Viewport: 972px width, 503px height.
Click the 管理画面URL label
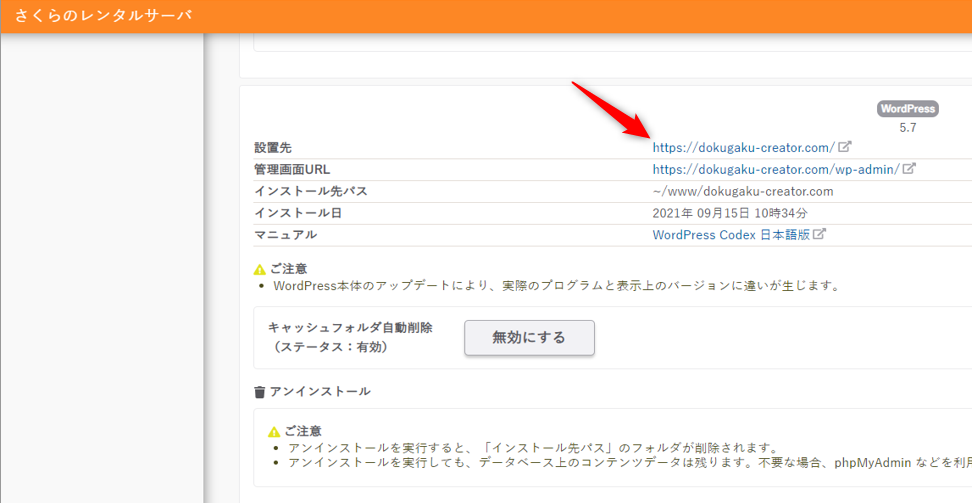(292, 169)
